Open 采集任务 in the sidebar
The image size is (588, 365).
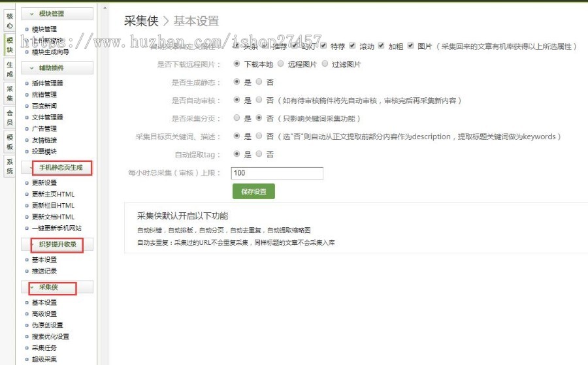[x=44, y=348]
